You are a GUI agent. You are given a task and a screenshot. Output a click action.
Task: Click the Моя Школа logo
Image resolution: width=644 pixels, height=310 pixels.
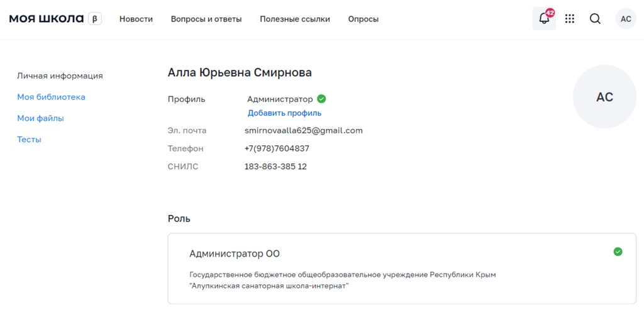47,19
